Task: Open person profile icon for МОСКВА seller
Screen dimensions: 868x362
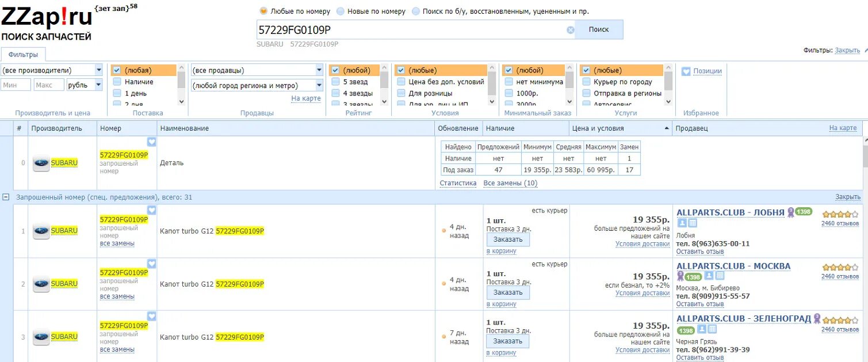Action: click(709, 276)
